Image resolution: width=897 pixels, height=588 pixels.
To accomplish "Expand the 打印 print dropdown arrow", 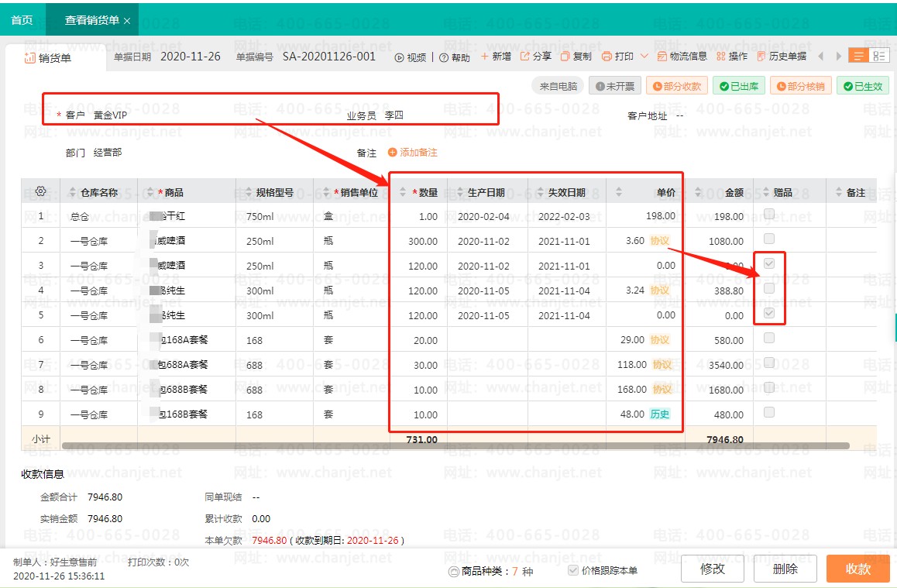I will click(644, 57).
